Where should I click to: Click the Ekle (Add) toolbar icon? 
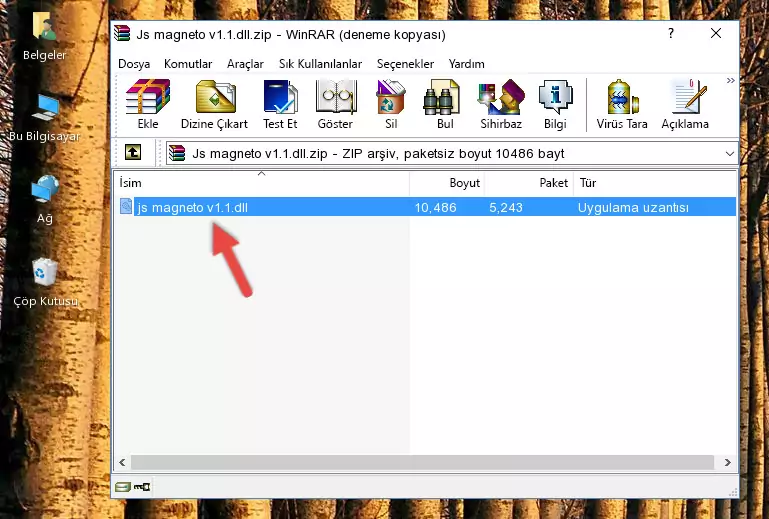click(x=148, y=104)
